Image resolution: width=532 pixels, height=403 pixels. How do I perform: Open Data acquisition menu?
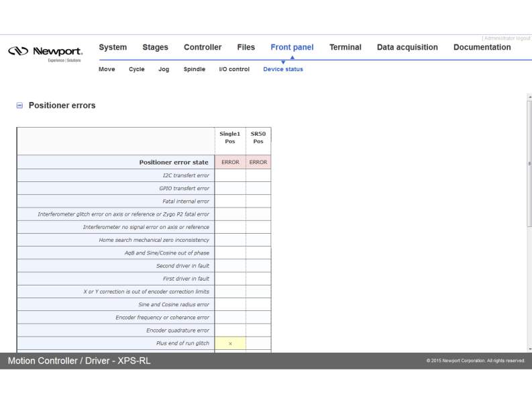click(x=407, y=48)
